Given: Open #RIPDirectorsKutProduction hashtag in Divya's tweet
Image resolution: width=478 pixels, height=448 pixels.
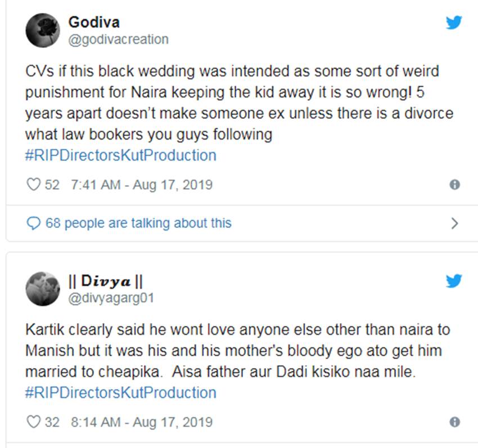Looking at the screenshot, I should pos(121,392).
